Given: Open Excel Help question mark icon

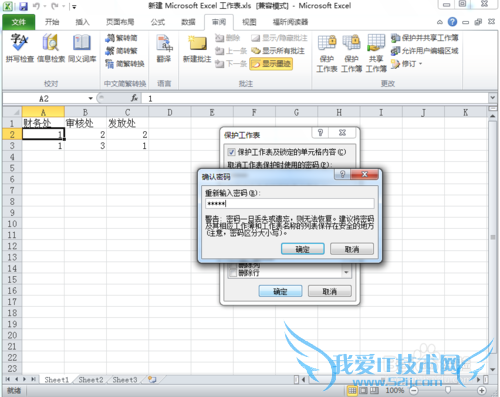Looking at the screenshot, I should coord(452,22).
